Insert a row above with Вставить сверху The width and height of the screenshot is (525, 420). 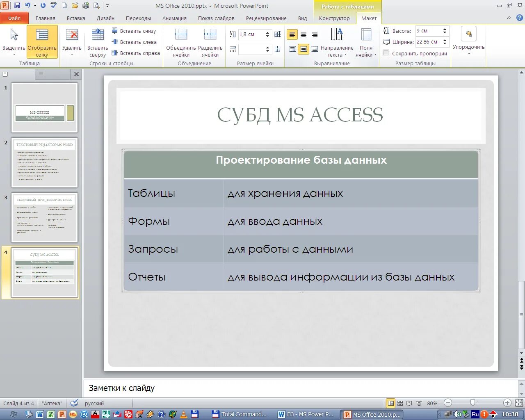[98, 42]
